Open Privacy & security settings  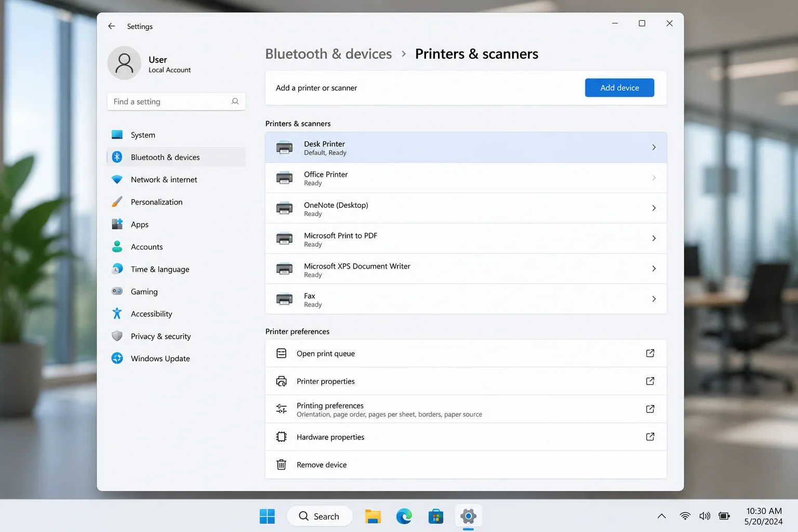click(176, 336)
